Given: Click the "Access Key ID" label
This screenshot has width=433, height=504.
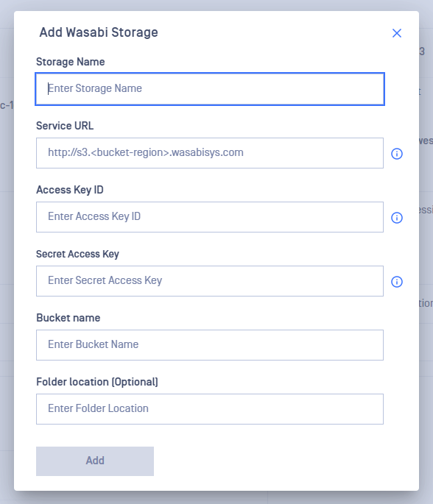Looking at the screenshot, I should [x=70, y=190].
